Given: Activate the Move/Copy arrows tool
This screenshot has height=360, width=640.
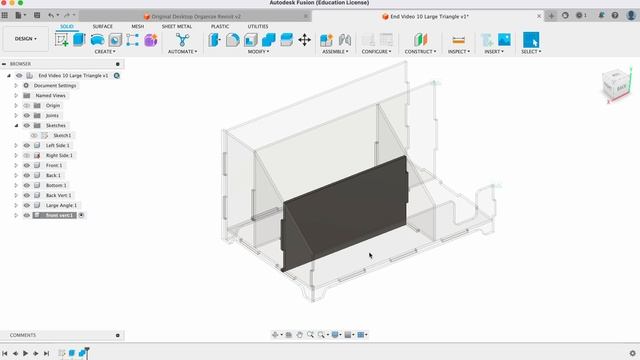Looking at the screenshot, I should point(304,40).
